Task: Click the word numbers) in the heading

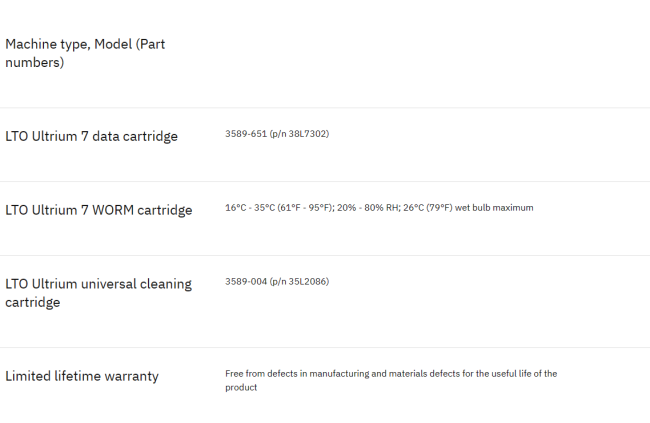Action: point(34,62)
